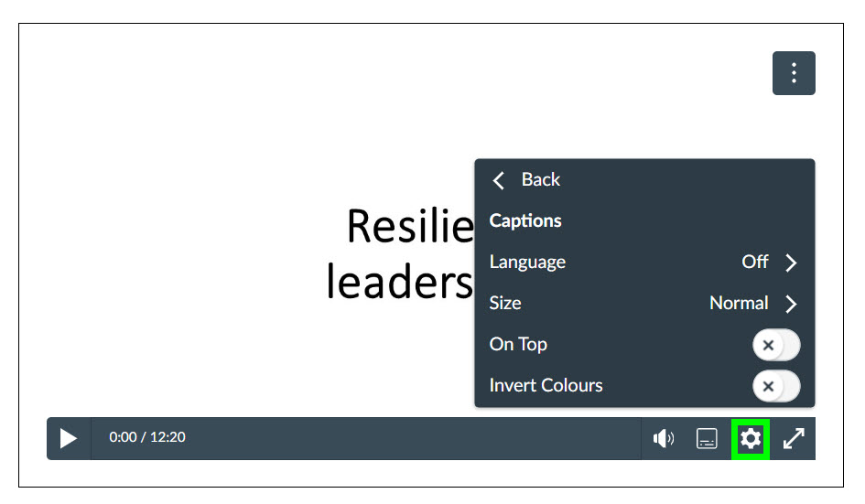865x504 pixels.
Task: Click the Invert Colours label
Action: click(x=546, y=385)
